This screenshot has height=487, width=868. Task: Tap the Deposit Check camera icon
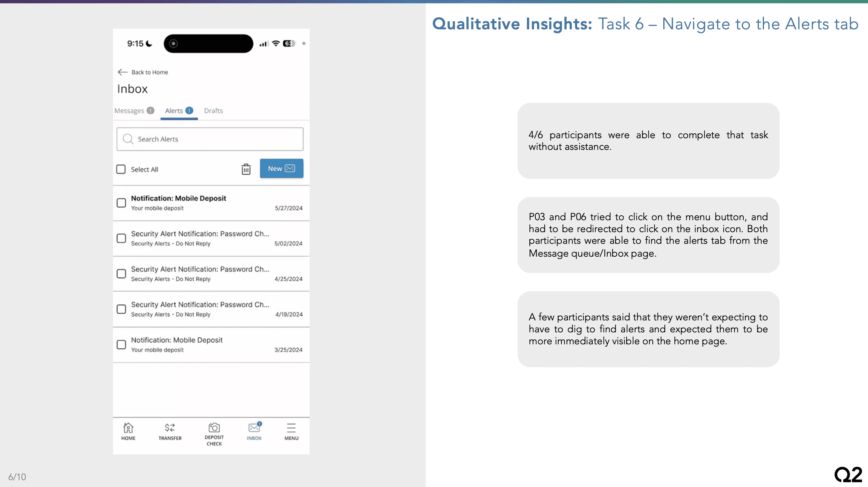click(x=214, y=428)
